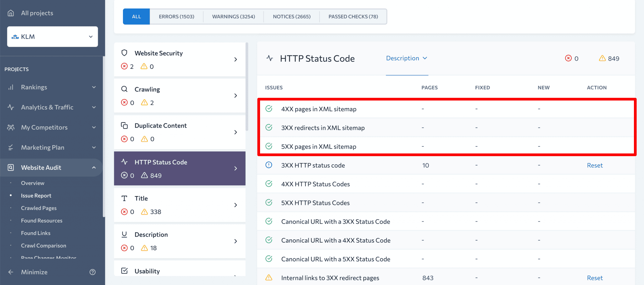
Task: Select the Title section T icon
Action: tap(125, 198)
